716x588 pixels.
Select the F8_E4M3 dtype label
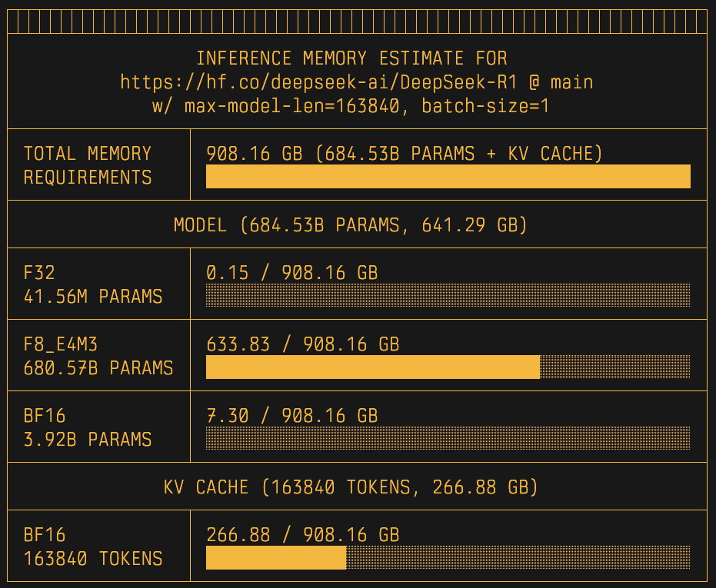pyautogui.click(x=61, y=344)
